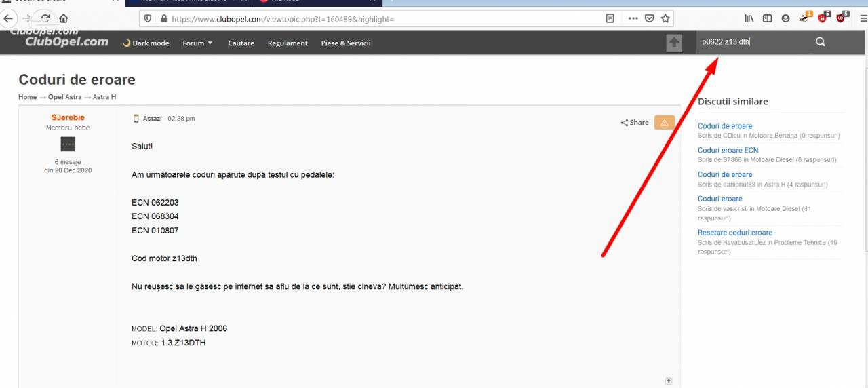Click the Discutii similare heading
The height and width of the screenshot is (388, 868).
[x=733, y=102]
